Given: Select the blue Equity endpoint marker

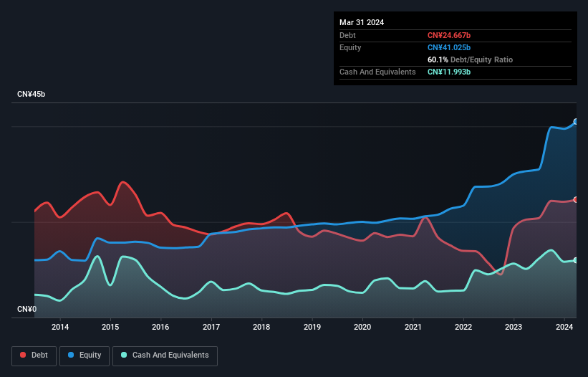Looking at the screenshot, I should click(x=576, y=122).
